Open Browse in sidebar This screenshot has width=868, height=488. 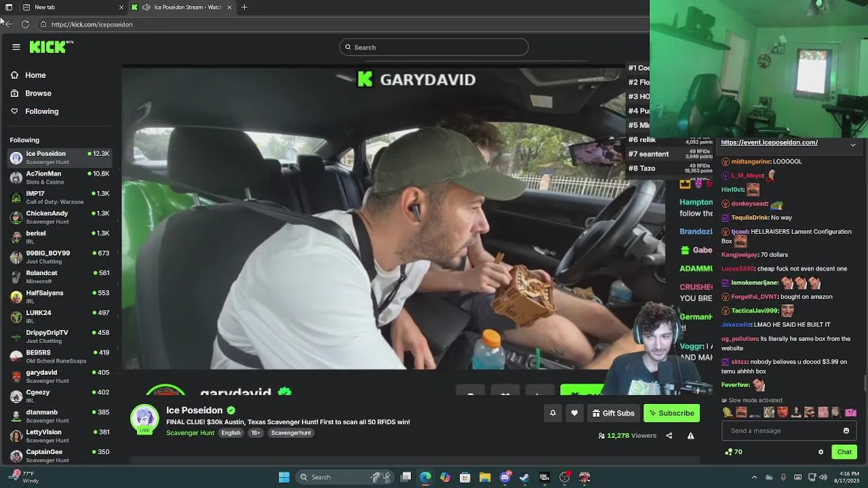tap(38, 94)
